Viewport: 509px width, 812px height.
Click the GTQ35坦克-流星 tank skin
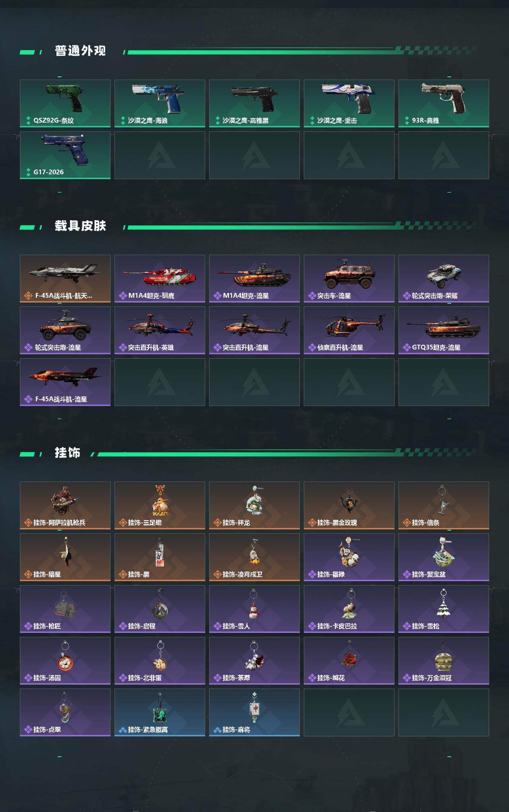(444, 330)
